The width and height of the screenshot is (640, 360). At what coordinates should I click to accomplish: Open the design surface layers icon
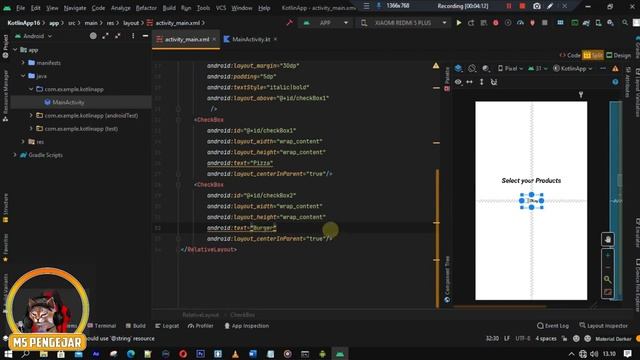[x=458, y=68]
